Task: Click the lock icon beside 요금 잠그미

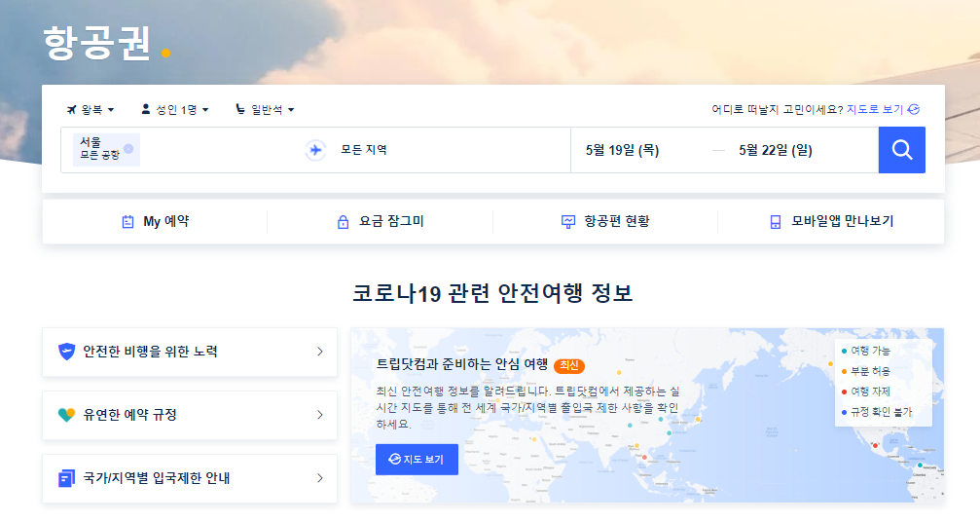Action: [x=344, y=222]
